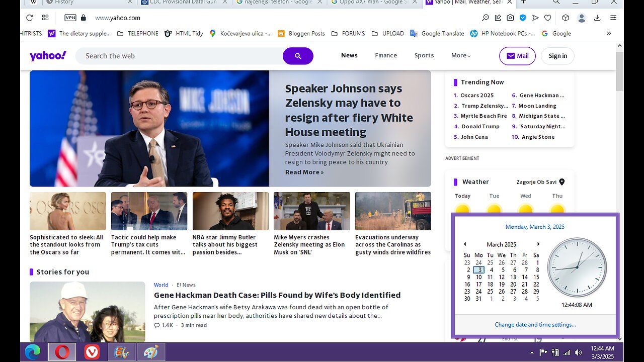Open Kočevarjeva ulica maps bookmark
Image resolution: width=644 pixels, height=362 pixels.
240,34
